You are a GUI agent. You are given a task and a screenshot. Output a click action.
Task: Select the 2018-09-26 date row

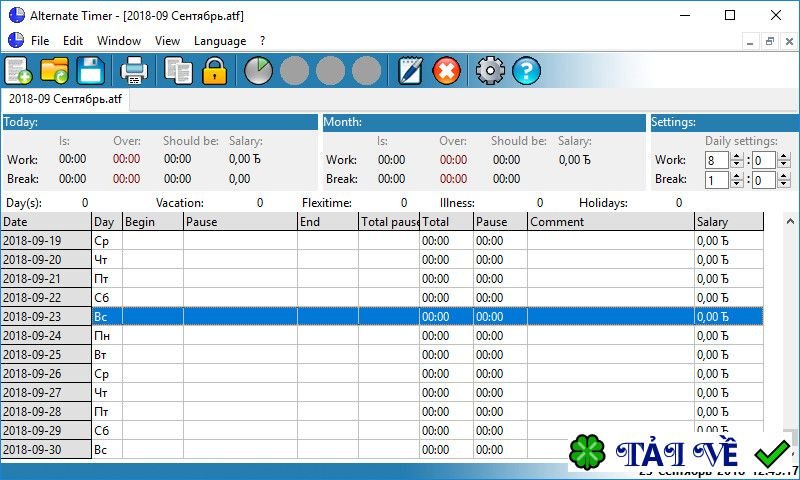point(46,374)
